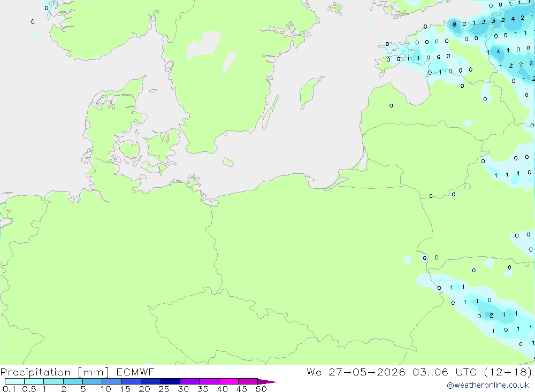
Task: Click the '03..06 UTC' time text
Action: (445, 372)
